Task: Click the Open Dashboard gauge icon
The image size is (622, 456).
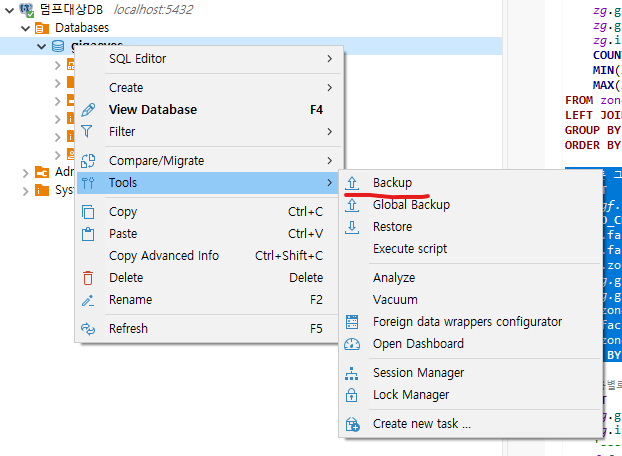Action: click(x=352, y=344)
